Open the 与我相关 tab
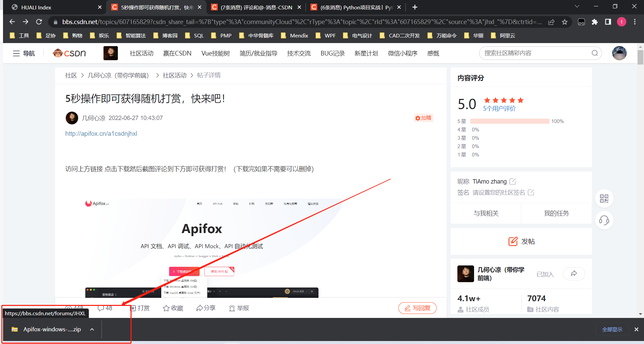 click(x=486, y=213)
